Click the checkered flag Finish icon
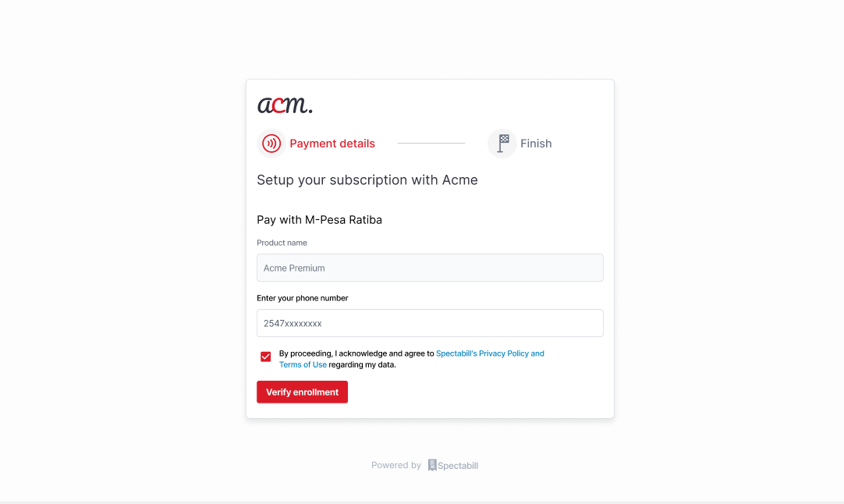The image size is (844, 504). tap(502, 144)
